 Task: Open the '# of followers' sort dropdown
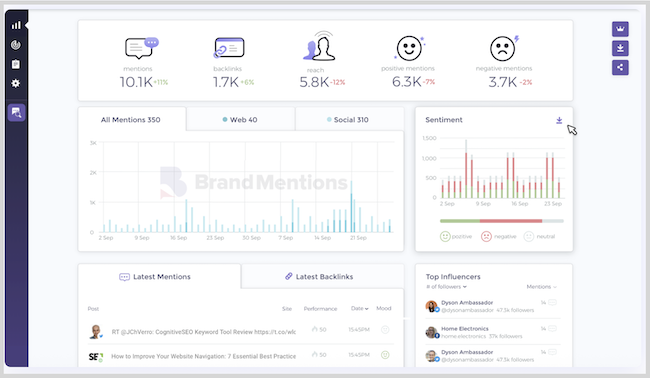tap(446, 287)
